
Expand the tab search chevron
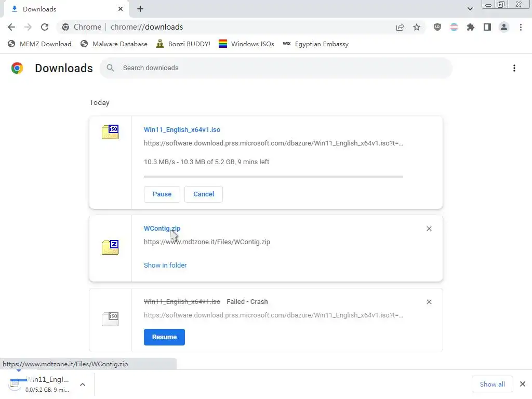click(470, 9)
